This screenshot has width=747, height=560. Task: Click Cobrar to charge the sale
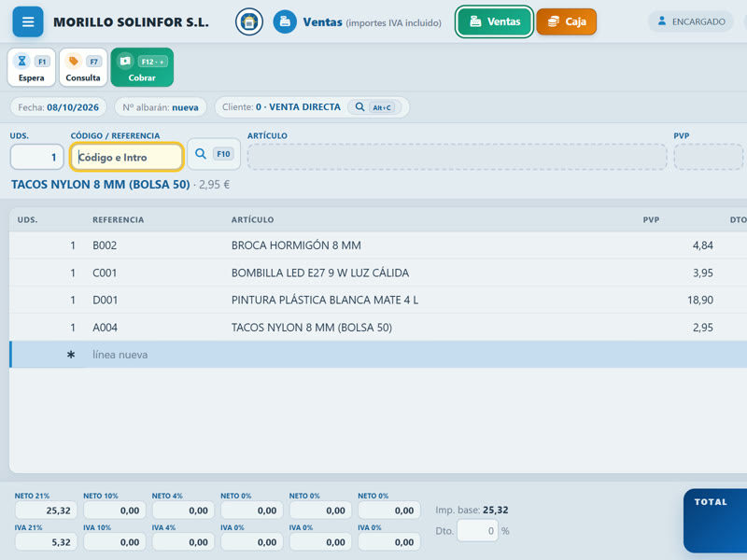tap(142, 67)
